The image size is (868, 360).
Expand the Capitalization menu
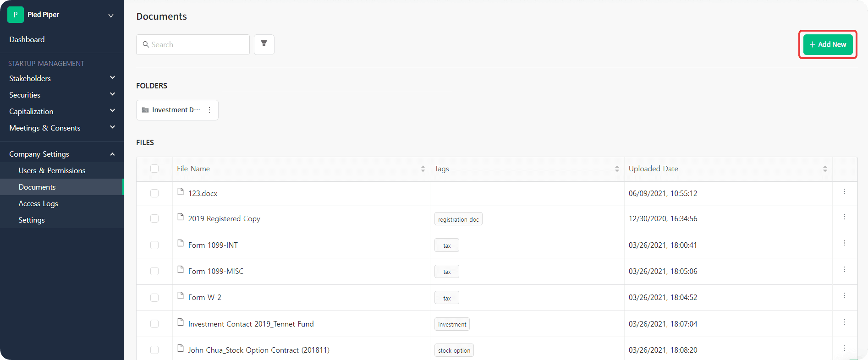pyautogui.click(x=62, y=111)
